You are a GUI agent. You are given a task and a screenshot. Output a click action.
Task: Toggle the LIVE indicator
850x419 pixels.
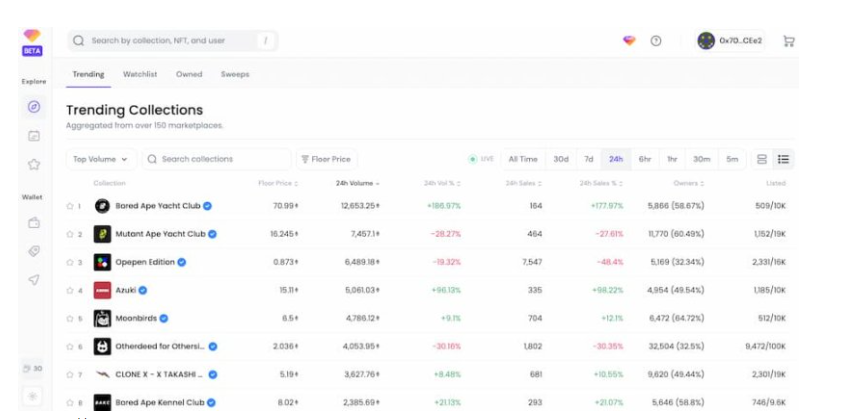481,159
